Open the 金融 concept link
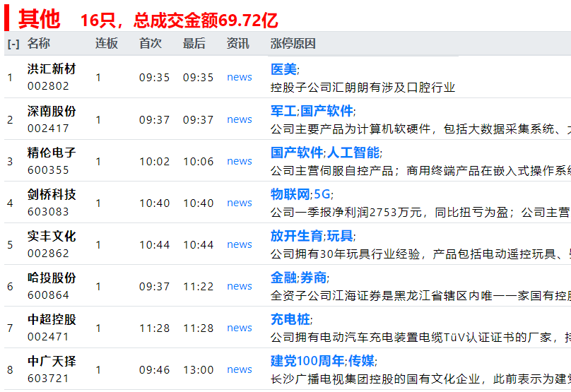Image resolution: width=571 pixels, height=392 pixels. 283,278
